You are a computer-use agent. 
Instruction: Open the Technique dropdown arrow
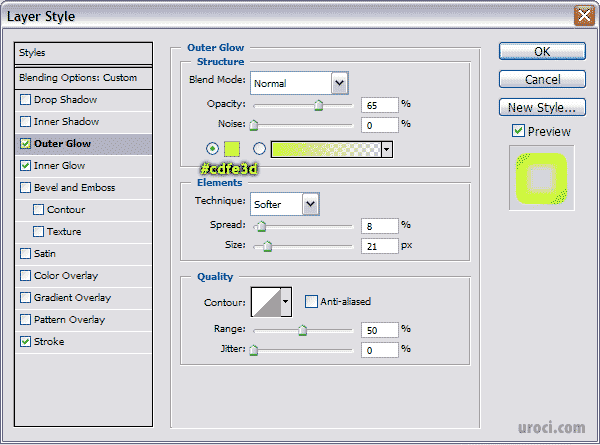(311, 204)
